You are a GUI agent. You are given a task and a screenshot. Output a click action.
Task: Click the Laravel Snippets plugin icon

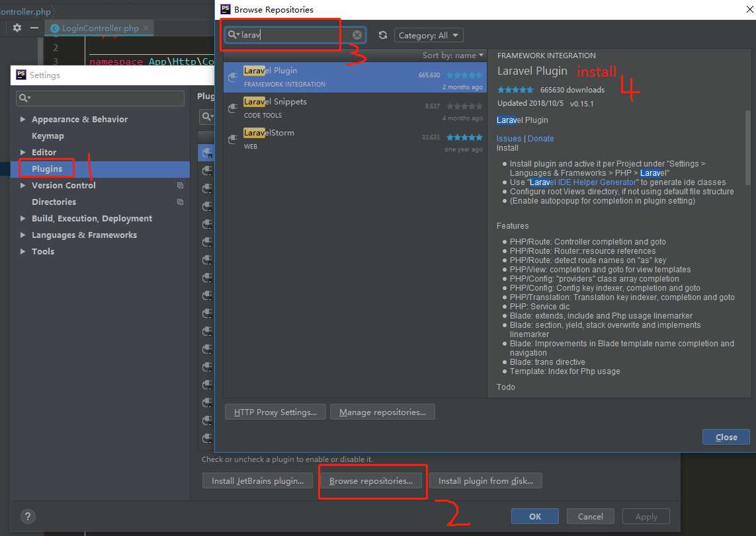pyautogui.click(x=232, y=108)
